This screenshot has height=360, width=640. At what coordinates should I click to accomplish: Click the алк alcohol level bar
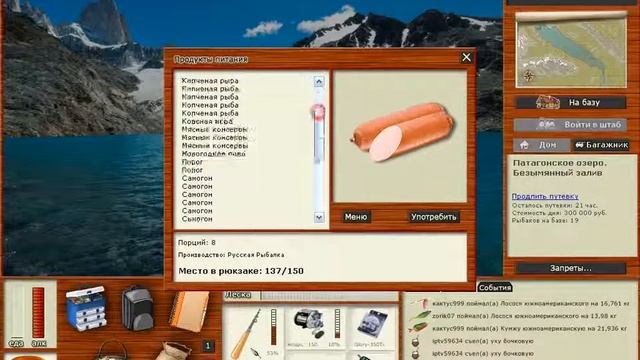(x=38, y=312)
